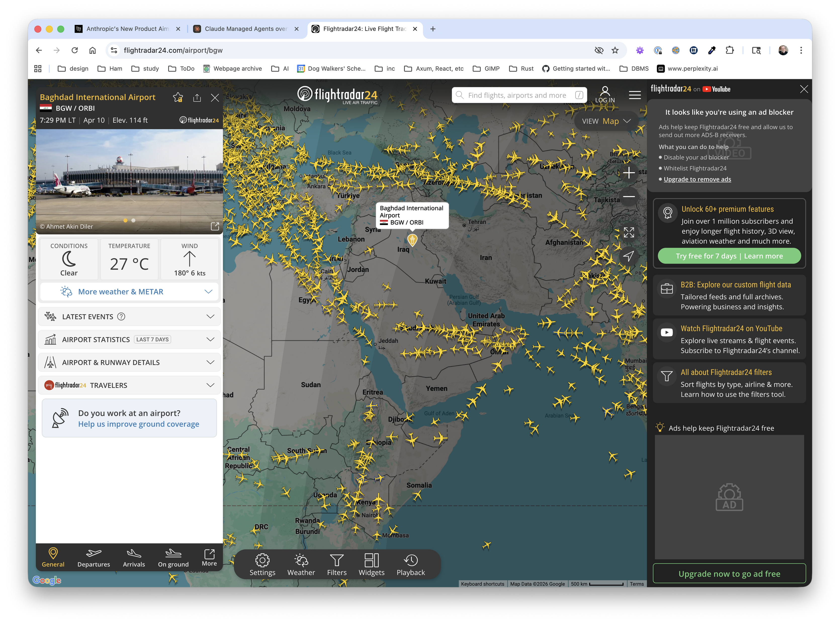Open the Rust bookmarks folder
The height and width of the screenshot is (624, 840).
coord(521,68)
